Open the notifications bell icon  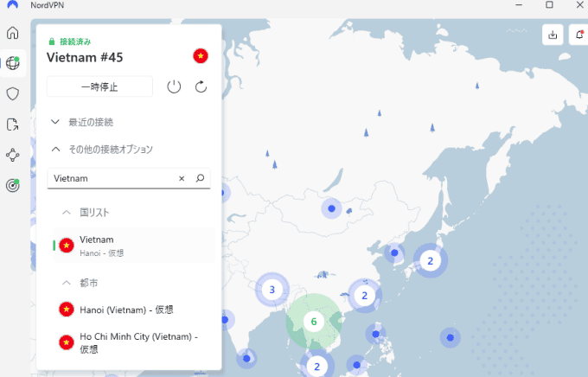pyautogui.click(x=579, y=35)
